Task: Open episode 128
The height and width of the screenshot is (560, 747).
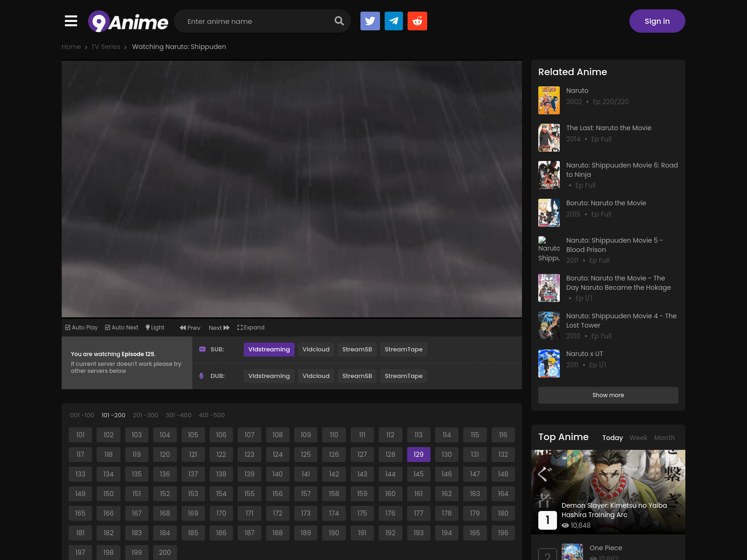Action: (390, 455)
